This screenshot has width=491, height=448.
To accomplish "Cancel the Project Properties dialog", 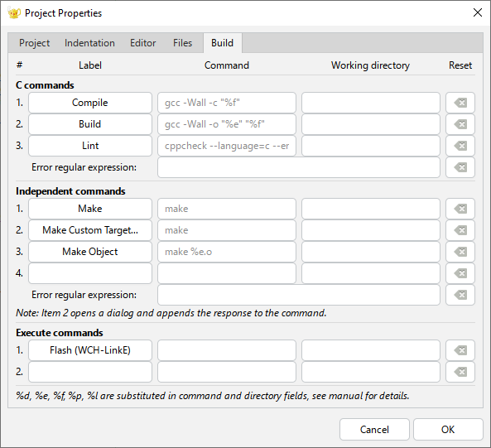I will [x=374, y=430].
